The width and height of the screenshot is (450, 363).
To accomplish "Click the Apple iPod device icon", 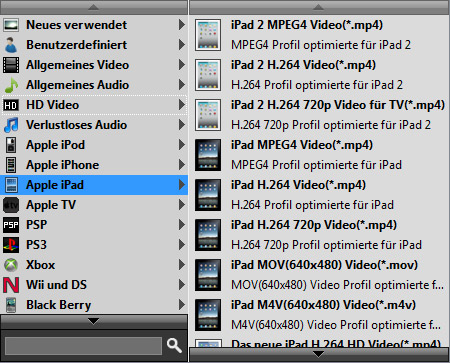I will [x=11, y=145].
